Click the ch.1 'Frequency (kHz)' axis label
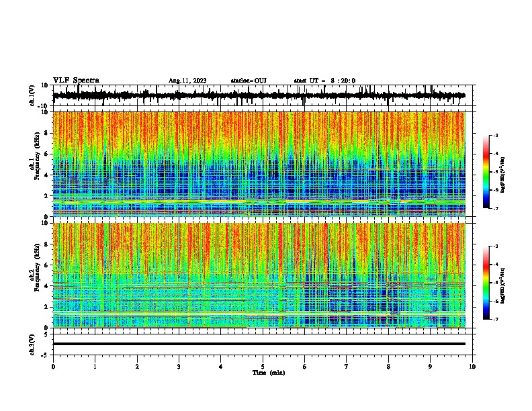 point(38,156)
